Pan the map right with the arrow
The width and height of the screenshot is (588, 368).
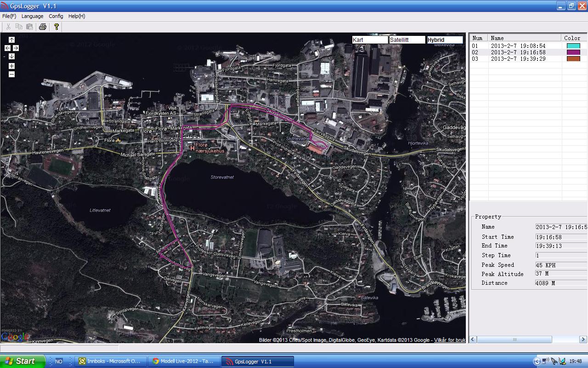[x=16, y=48]
